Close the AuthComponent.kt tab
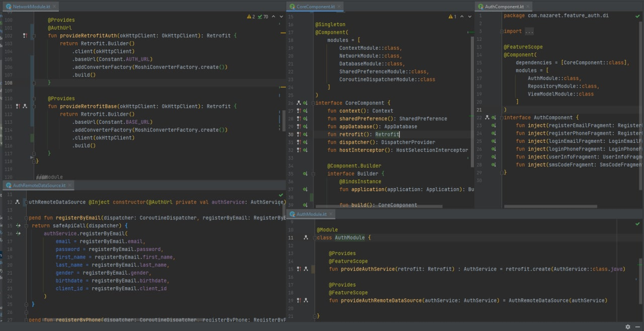Viewport: 644px width, 331px height. tap(528, 7)
